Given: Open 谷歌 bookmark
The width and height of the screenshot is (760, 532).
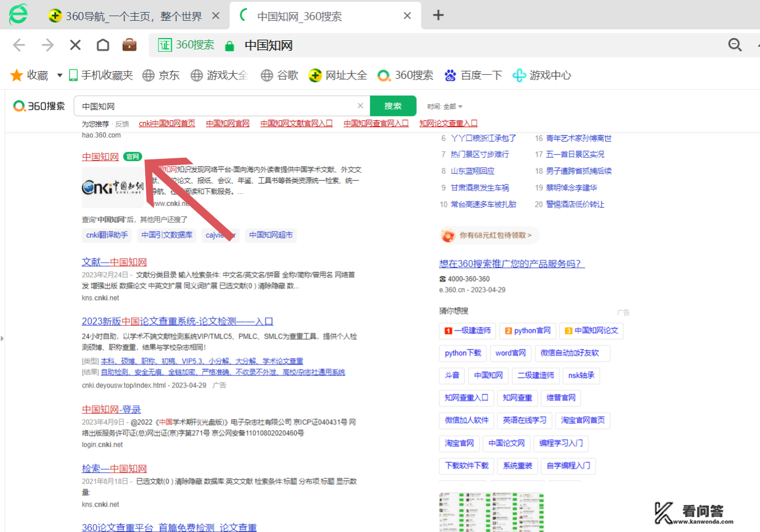Looking at the screenshot, I should [279, 75].
